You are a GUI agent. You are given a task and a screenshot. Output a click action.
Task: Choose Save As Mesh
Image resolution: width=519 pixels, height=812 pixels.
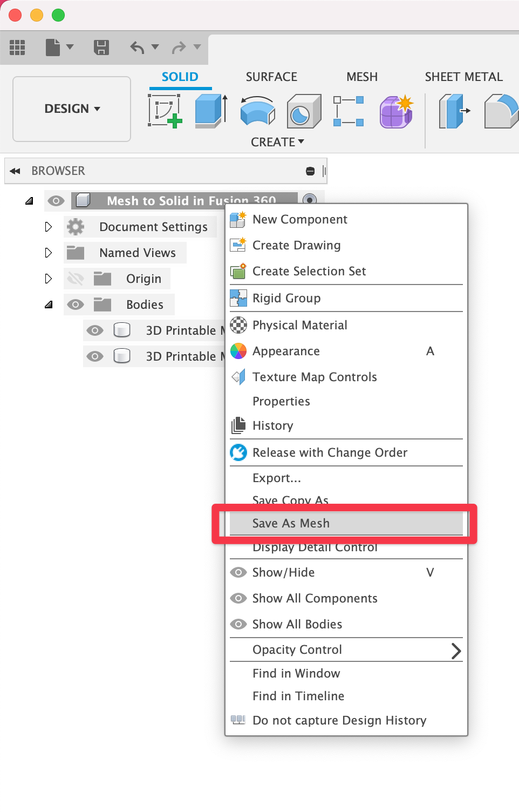tap(346, 523)
